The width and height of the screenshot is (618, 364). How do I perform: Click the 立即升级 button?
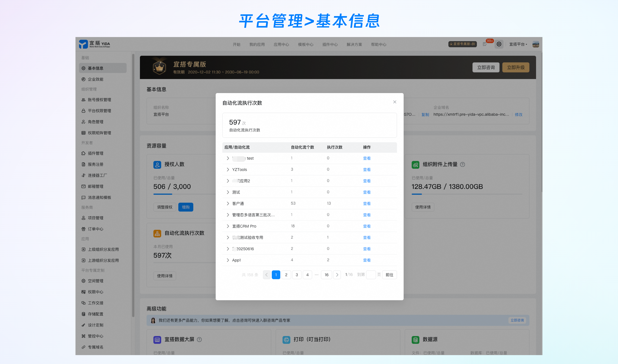tap(516, 67)
